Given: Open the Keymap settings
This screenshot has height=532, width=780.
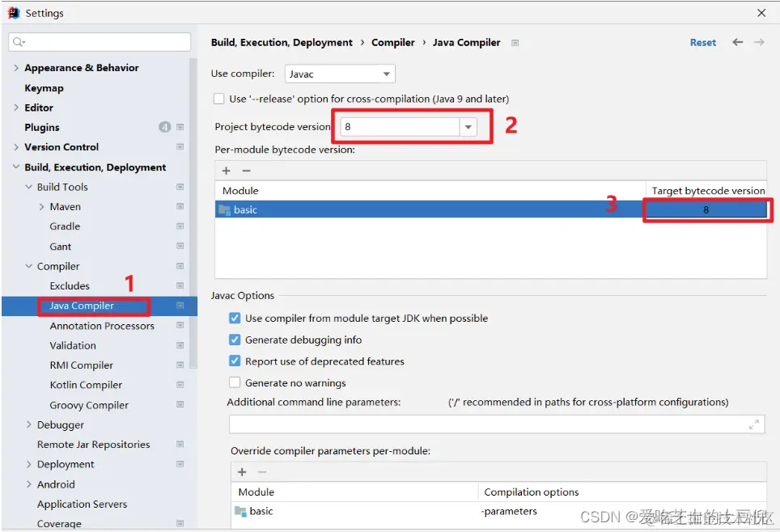Looking at the screenshot, I should (44, 88).
